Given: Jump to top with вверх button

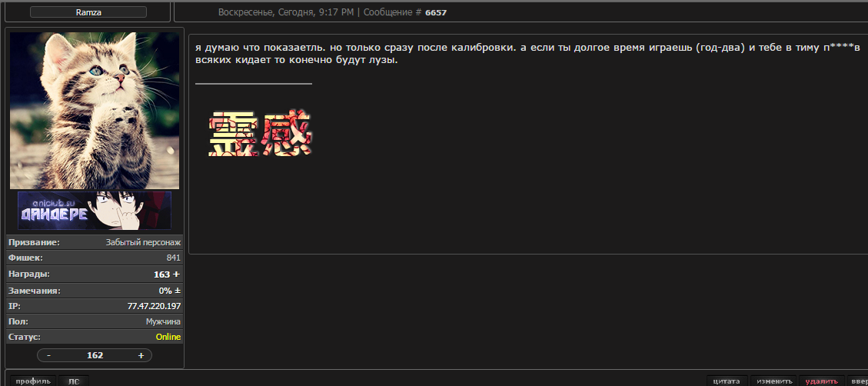Looking at the screenshot, I should tap(857, 381).
